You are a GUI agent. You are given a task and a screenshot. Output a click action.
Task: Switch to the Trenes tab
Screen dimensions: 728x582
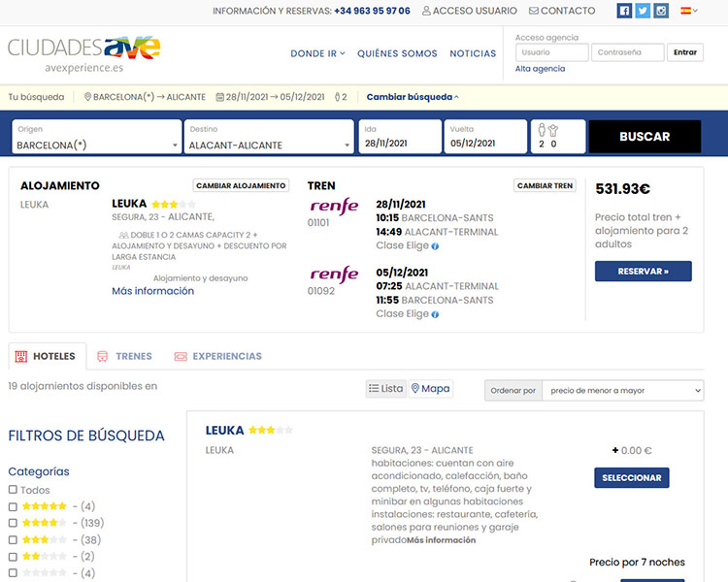[x=124, y=356]
